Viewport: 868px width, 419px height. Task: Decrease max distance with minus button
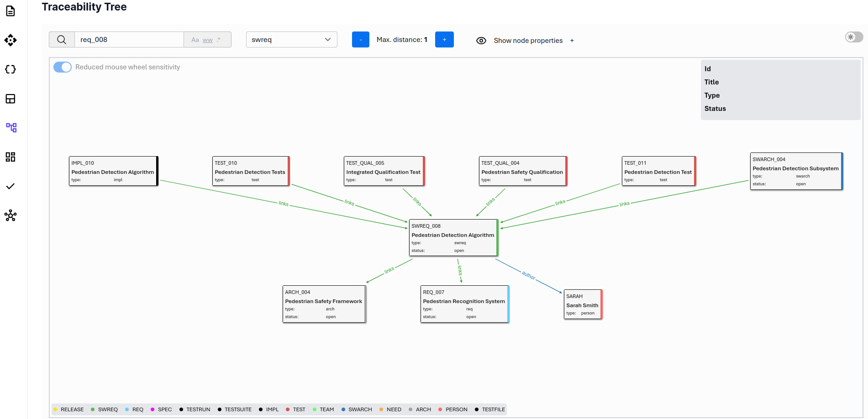(361, 40)
